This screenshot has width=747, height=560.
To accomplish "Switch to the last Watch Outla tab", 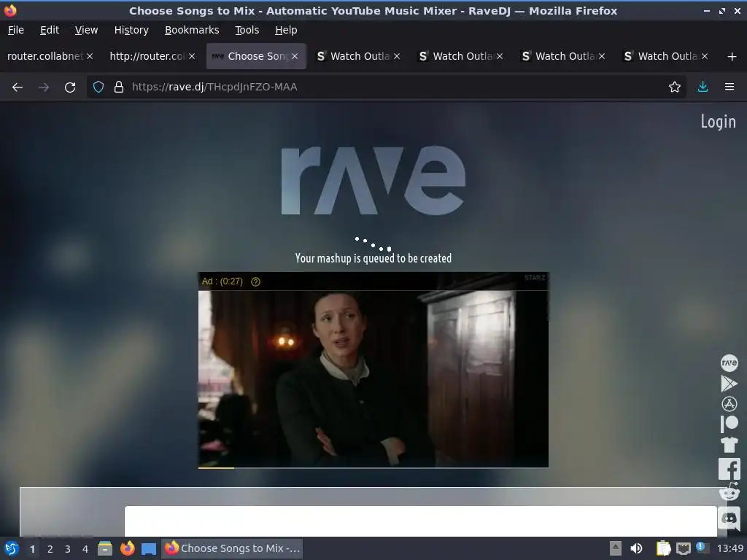I will point(667,56).
